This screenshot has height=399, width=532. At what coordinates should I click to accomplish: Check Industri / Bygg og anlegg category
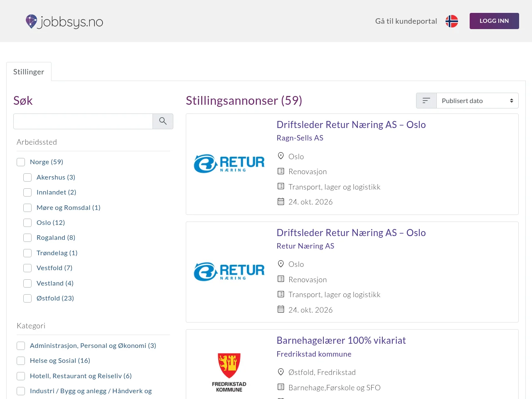pyautogui.click(x=21, y=391)
